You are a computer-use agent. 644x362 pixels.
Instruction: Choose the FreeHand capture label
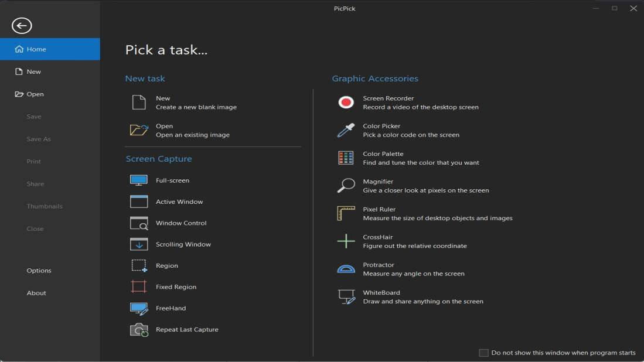[x=171, y=308]
